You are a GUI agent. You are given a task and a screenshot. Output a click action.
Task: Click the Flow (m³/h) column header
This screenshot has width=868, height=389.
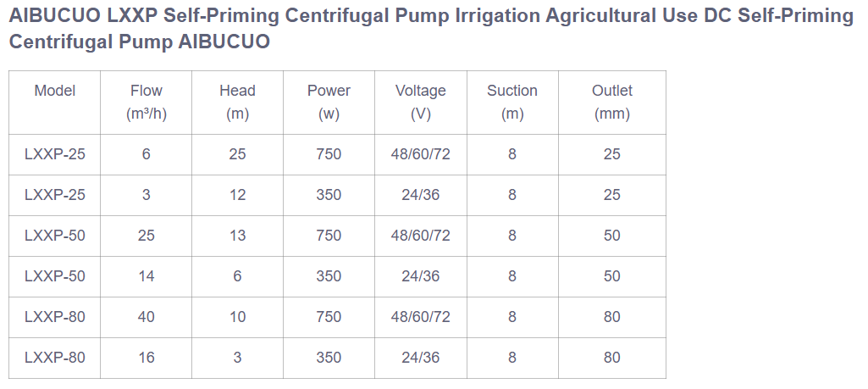pyautogui.click(x=147, y=103)
